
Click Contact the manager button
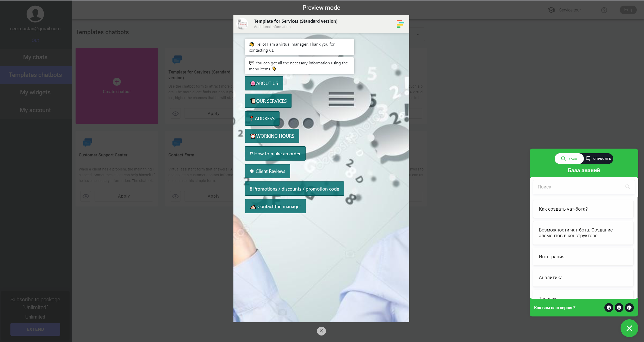coord(275,206)
